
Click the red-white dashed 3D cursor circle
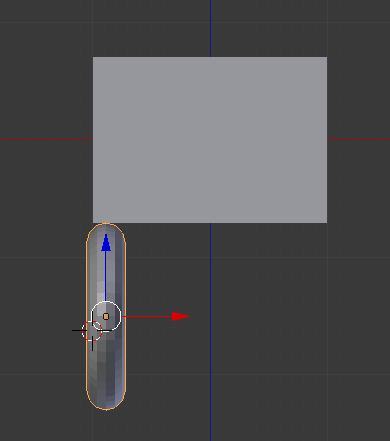[92, 331]
